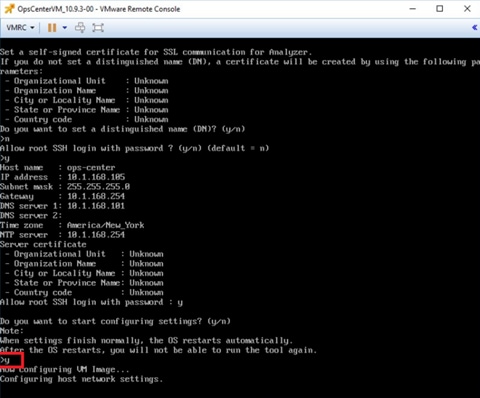Image resolution: width=480 pixels, height=398 pixels.
Task: Click the DNS server 1 address line
Action: (x=62, y=206)
